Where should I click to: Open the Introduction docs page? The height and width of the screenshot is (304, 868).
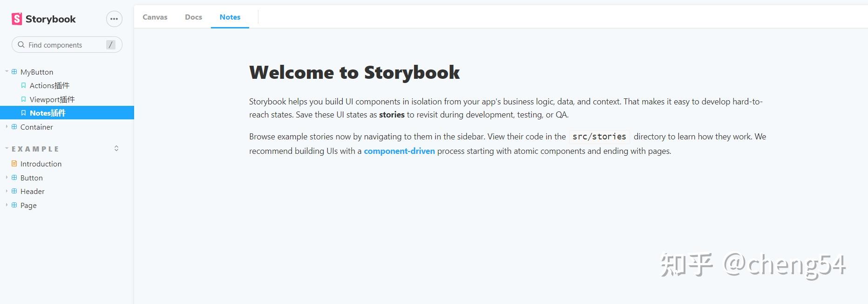[67, 164]
